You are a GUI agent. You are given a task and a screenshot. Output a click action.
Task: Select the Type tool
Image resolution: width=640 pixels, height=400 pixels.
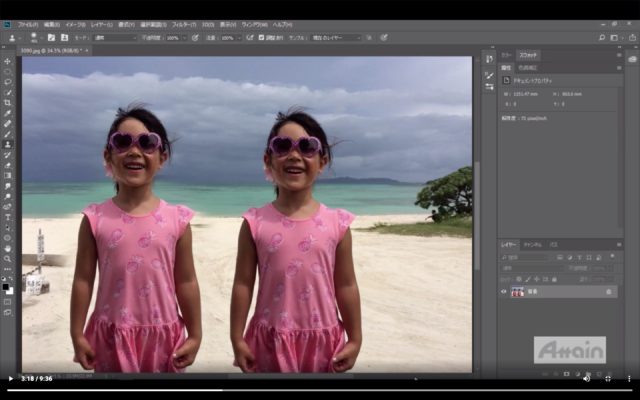pos(7,217)
